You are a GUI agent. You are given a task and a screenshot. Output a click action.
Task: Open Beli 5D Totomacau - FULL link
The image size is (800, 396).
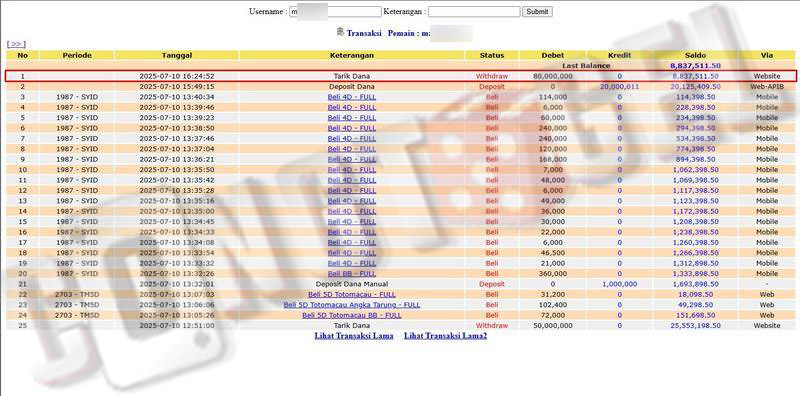coord(352,294)
